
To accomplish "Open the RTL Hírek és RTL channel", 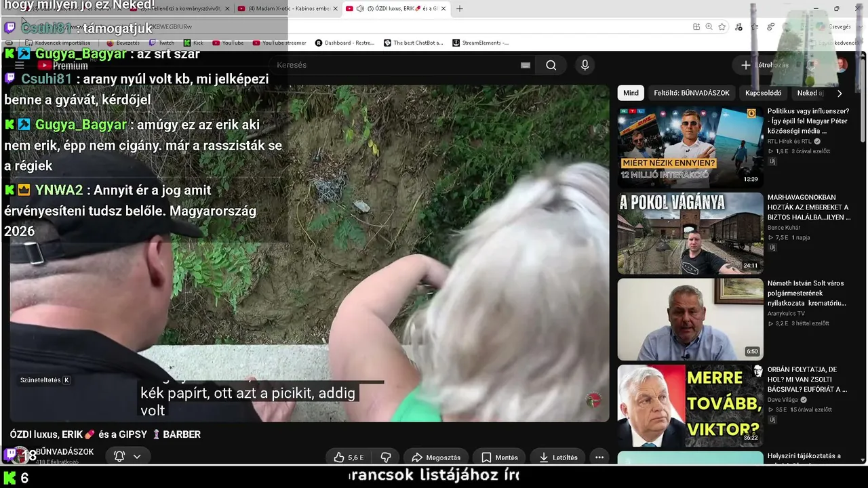I will [x=790, y=141].
